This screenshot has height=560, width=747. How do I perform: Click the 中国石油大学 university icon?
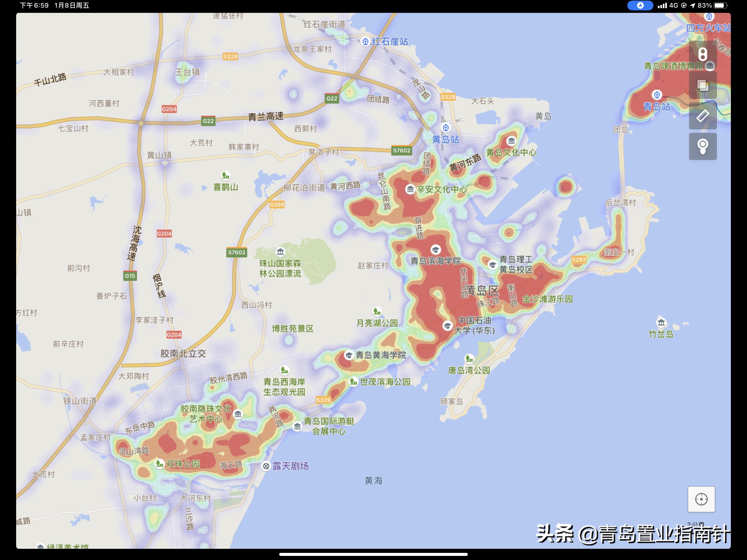pyautogui.click(x=447, y=326)
